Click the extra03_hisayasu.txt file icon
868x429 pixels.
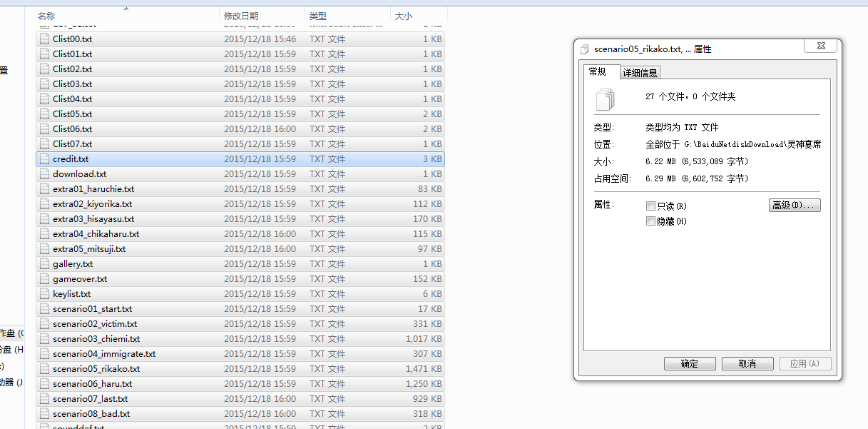click(x=44, y=219)
